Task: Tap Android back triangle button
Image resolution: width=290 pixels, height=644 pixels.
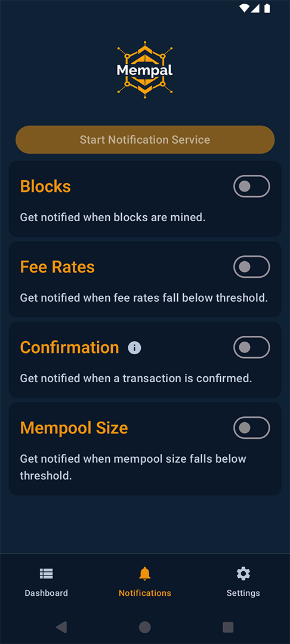Action: [x=61, y=627]
